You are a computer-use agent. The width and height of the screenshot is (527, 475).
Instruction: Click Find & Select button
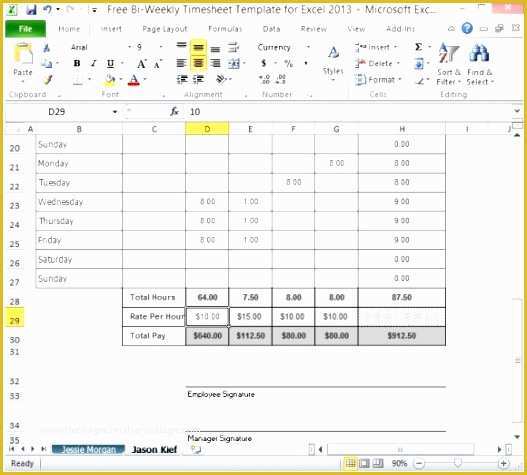coord(480,64)
